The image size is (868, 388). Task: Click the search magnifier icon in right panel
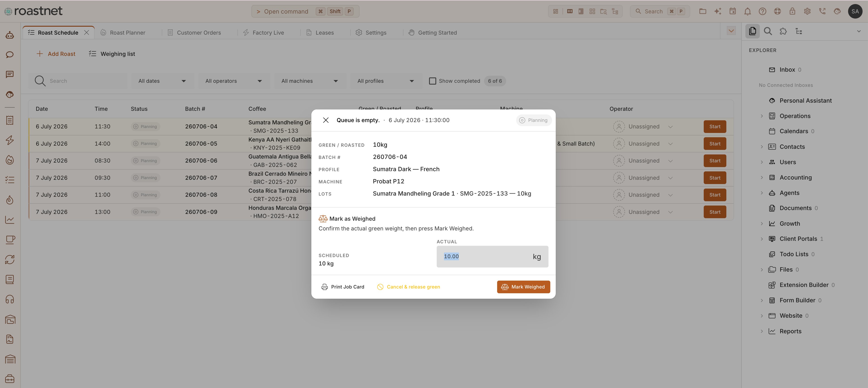(768, 31)
